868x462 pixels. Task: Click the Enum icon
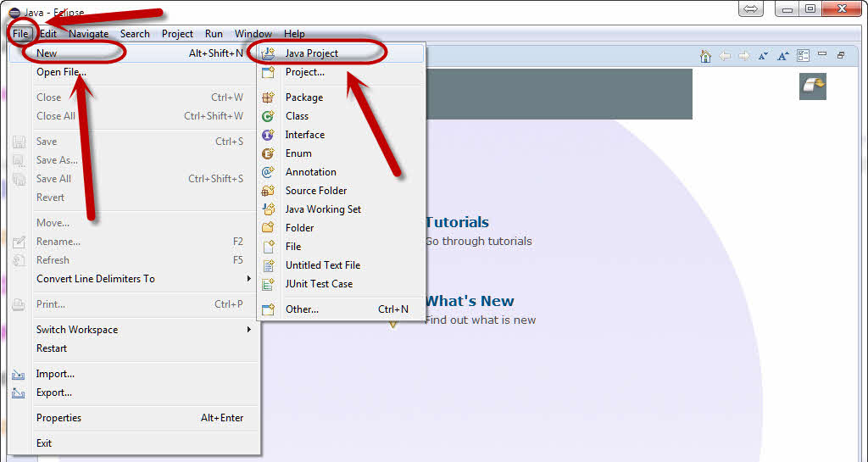tap(269, 153)
